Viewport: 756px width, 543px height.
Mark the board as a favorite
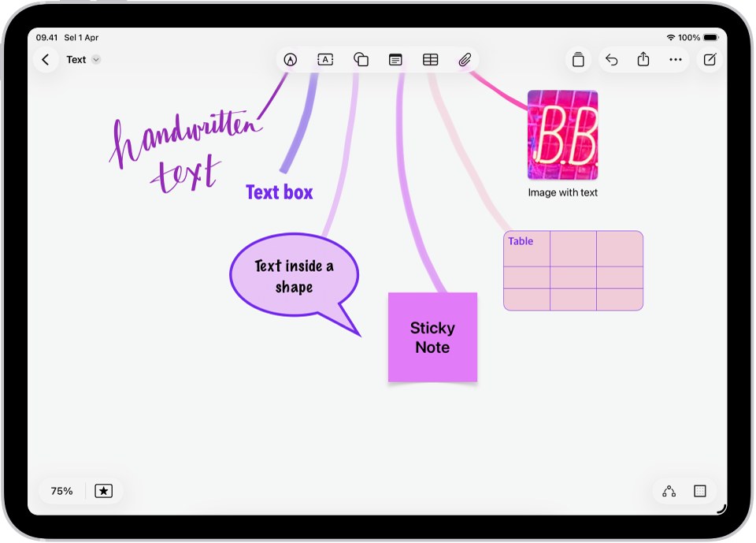[103, 490]
